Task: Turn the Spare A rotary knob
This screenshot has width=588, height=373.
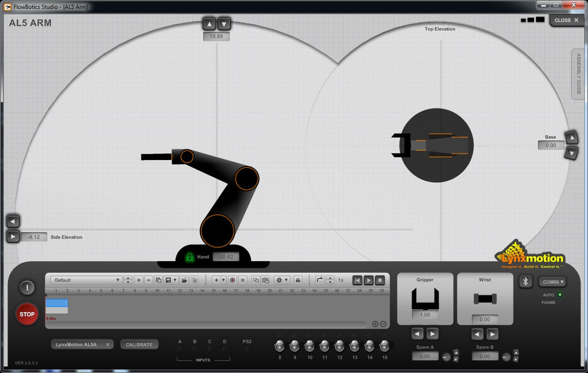Action: pyautogui.click(x=446, y=357)
